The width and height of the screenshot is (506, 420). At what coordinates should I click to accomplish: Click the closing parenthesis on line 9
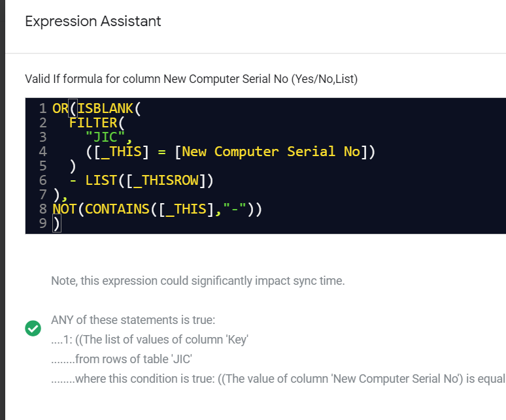tap(56, 223)
